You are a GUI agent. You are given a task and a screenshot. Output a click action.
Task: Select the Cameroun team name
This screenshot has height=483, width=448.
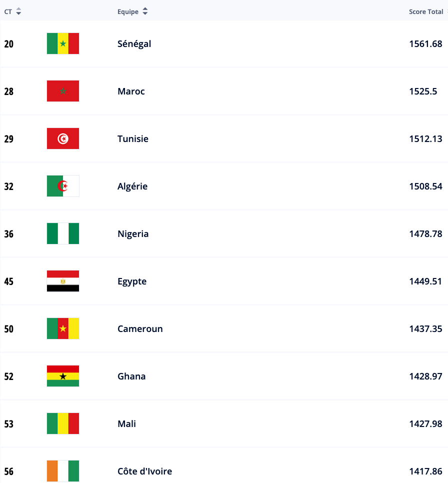tap(140, 328)
